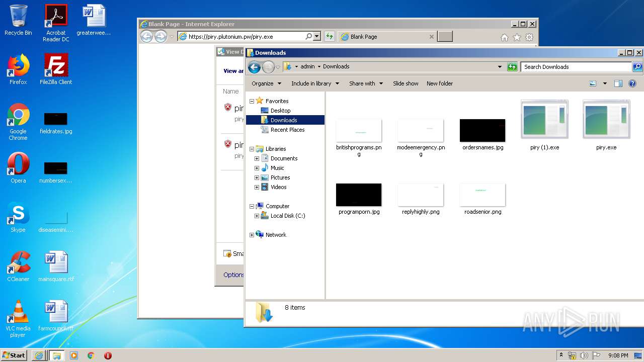Select the piry (1).exe file
644x362 pixels.
coord(544,125)
